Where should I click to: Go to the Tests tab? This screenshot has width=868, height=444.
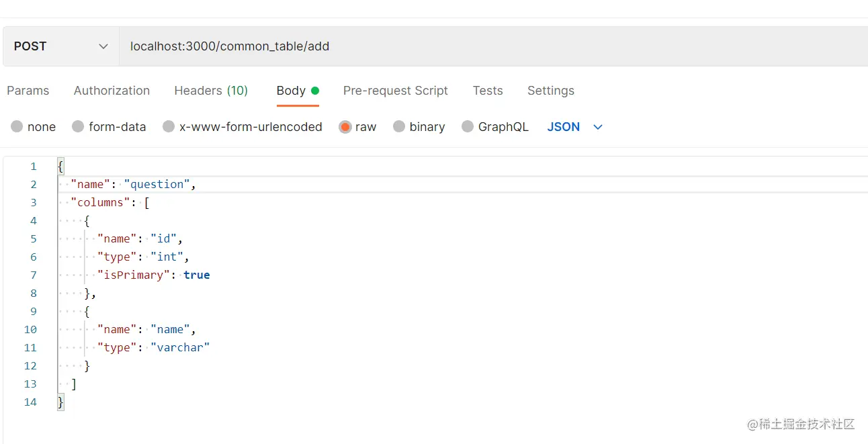pos(488,91)
